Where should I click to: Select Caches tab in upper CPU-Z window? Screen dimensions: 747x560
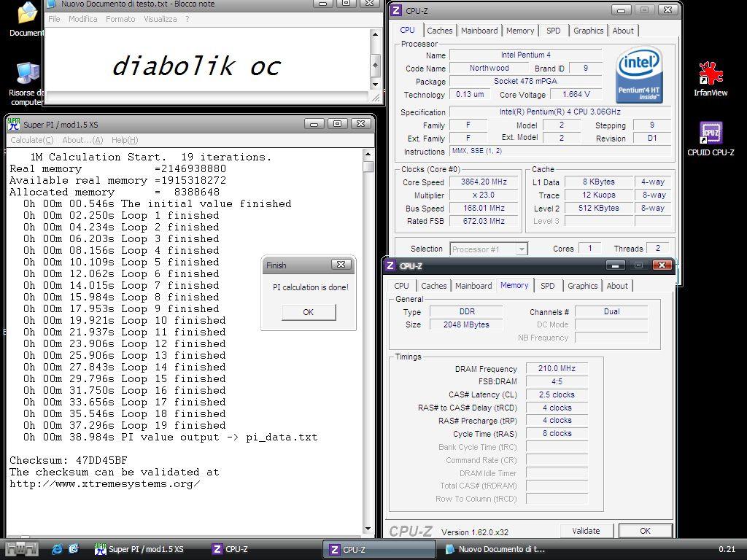439,31
